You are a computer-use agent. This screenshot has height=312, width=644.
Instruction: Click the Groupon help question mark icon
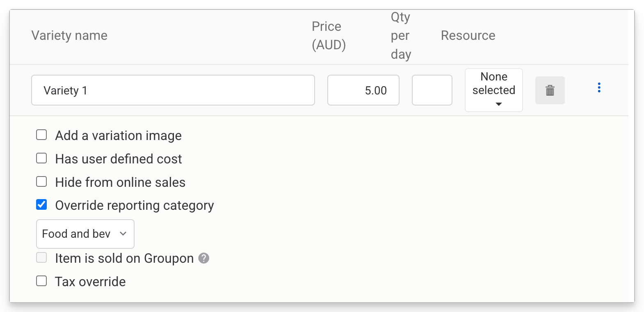pos(204,258)
